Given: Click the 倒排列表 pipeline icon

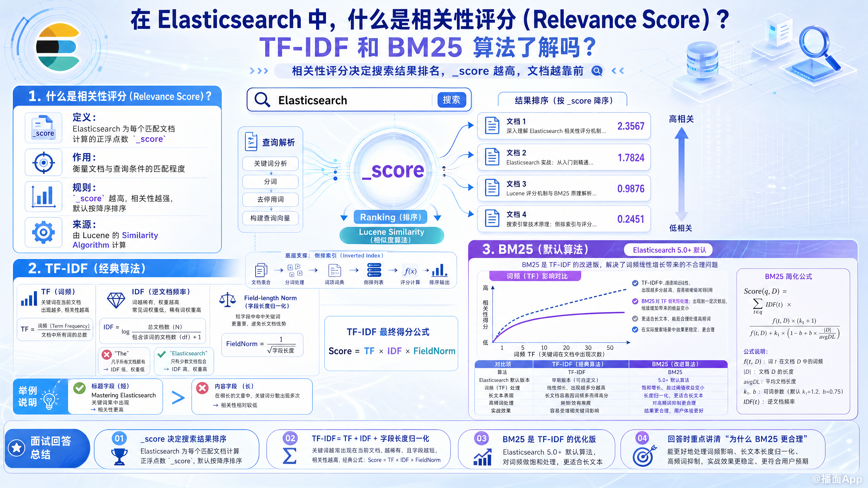Looking at the screenshot, I should (374, 270).
